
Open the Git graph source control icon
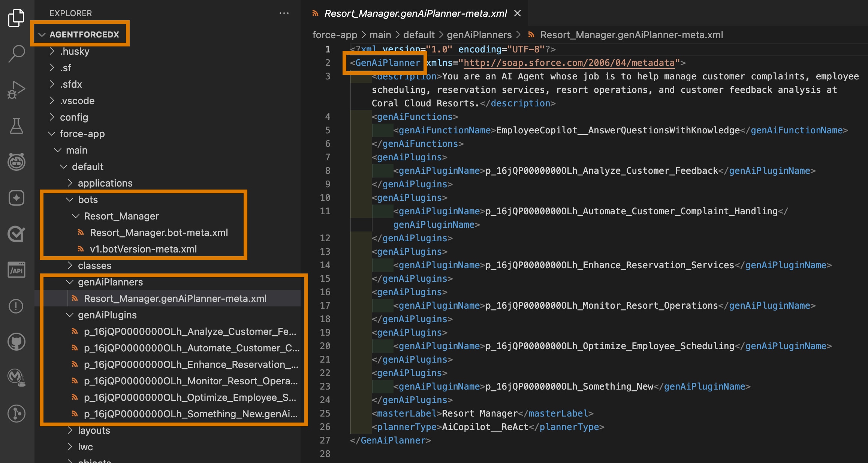(16, 413)
